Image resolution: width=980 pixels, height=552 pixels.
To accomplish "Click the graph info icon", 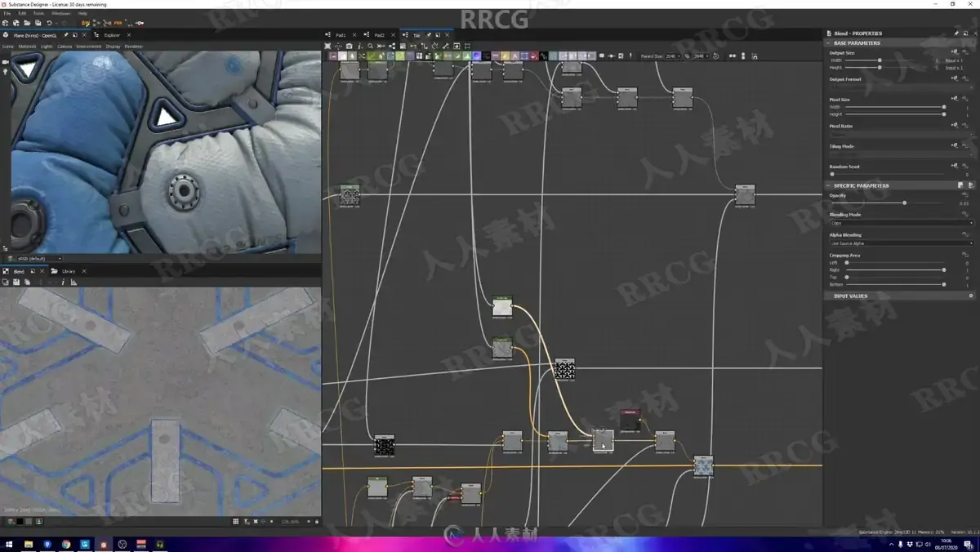I will point(359,46).
